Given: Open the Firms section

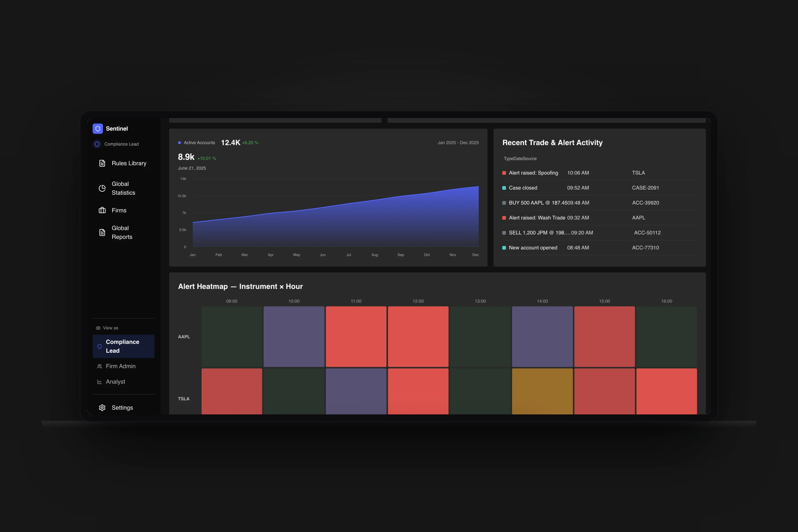Looking at the screenshot, I should 123,210.
